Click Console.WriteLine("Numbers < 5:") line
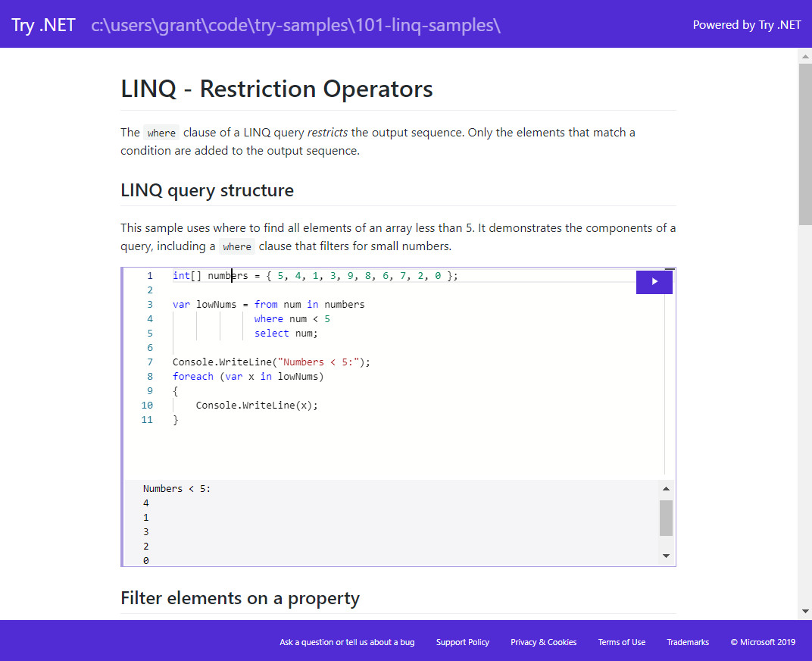 271,362
